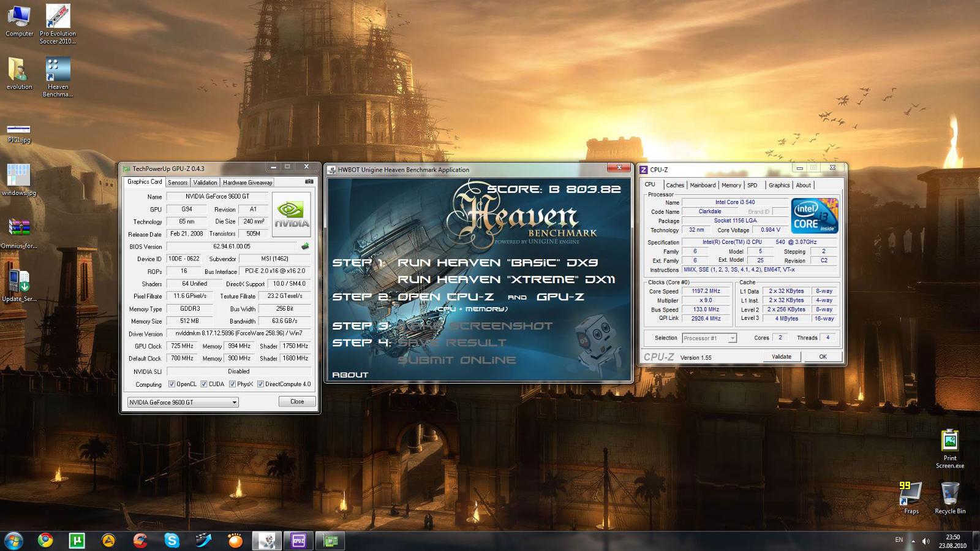980x551 pixels.
Task: Switch to Heaven Benchmark taskbar button
Action: 266,541
